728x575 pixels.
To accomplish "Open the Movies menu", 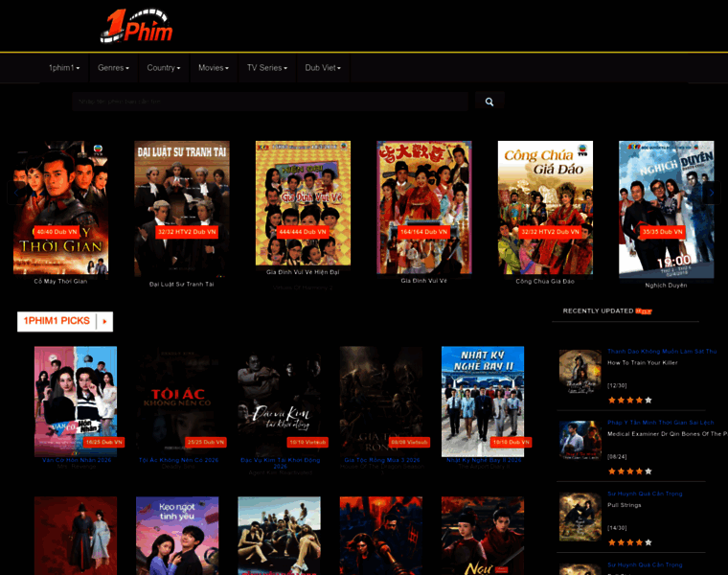I will pos(214,68).
